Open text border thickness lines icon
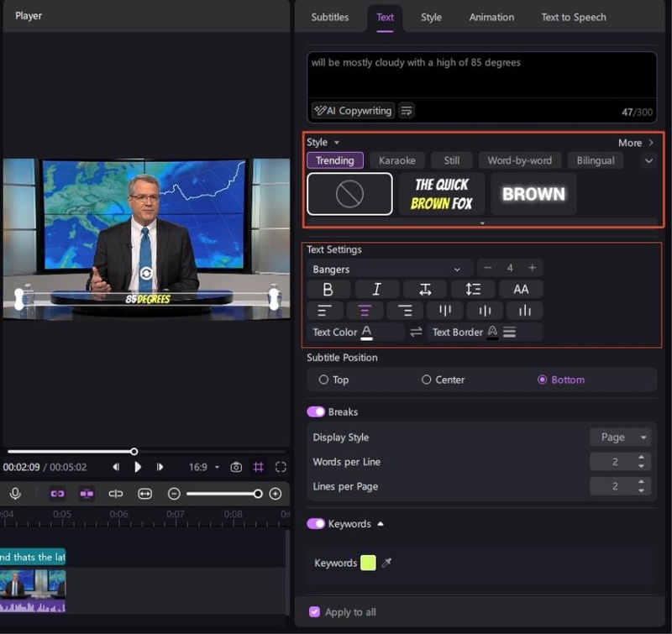 coord(509,332)
